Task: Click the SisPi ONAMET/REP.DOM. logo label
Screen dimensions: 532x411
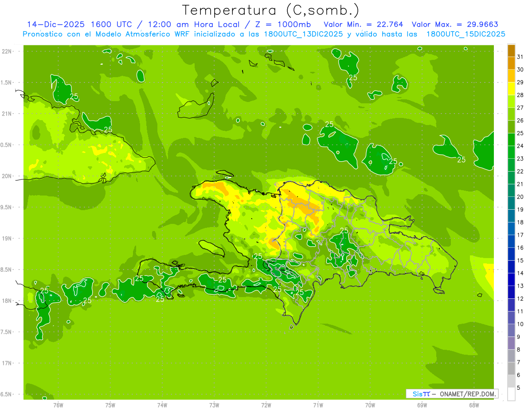Action: (x=452, y=394)
